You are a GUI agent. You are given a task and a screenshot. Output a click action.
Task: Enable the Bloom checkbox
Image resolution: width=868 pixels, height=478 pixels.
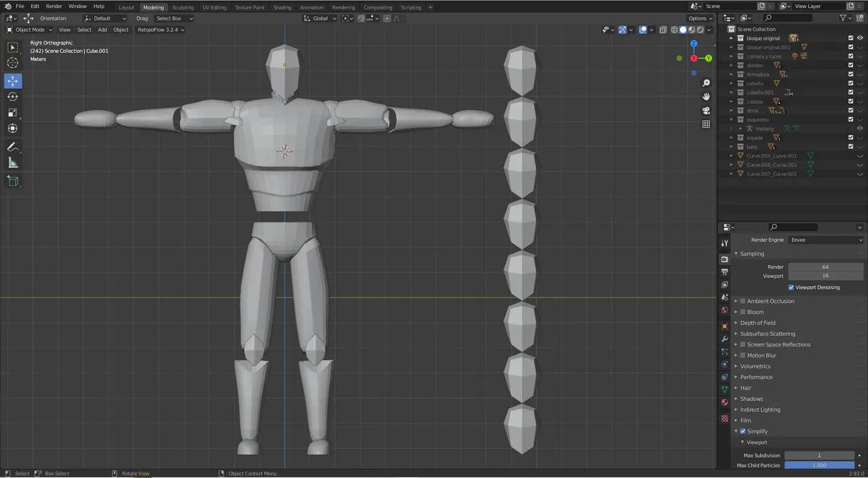click(743, 312)
